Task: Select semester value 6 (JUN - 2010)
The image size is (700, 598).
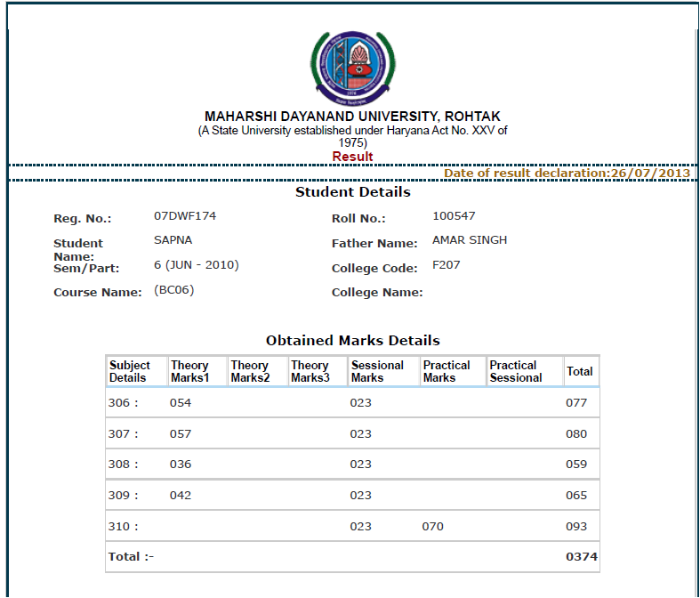Action: click(x=196, y=265)
